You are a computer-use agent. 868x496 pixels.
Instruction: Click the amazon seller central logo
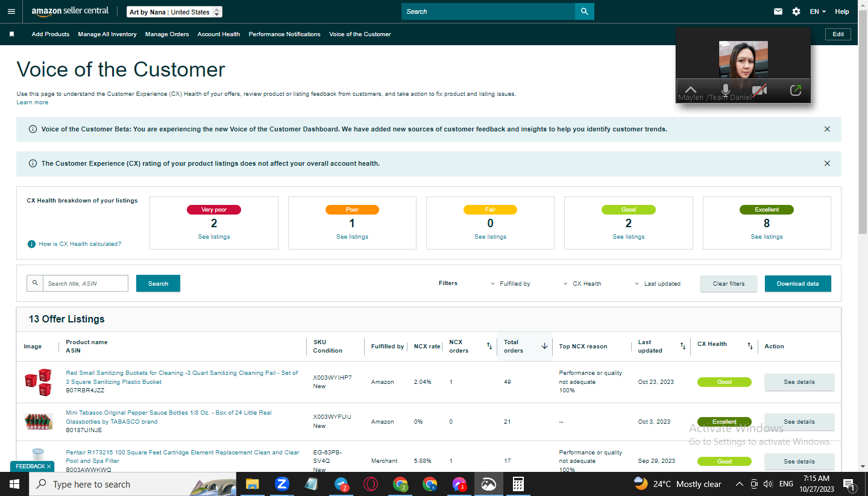(70, 11)
